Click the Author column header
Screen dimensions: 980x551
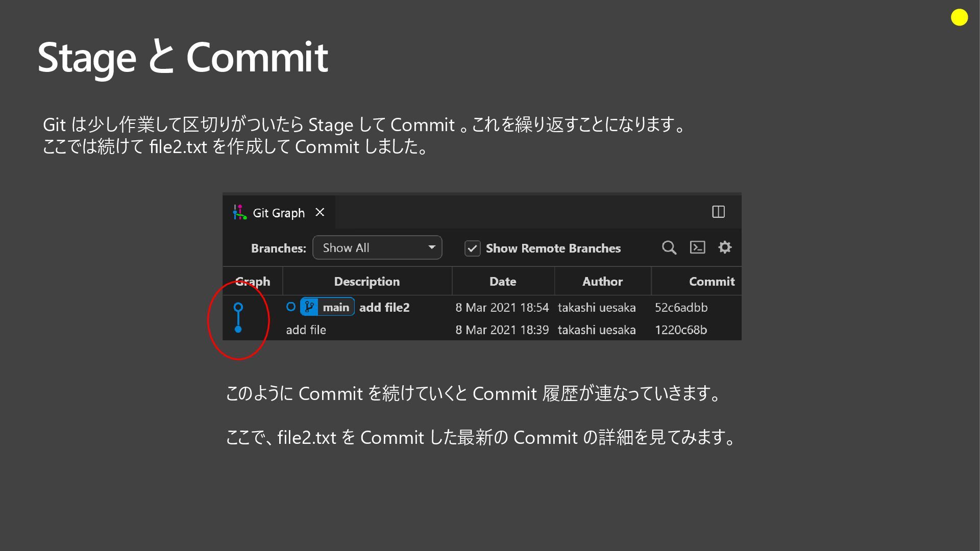tap(602, 282)
